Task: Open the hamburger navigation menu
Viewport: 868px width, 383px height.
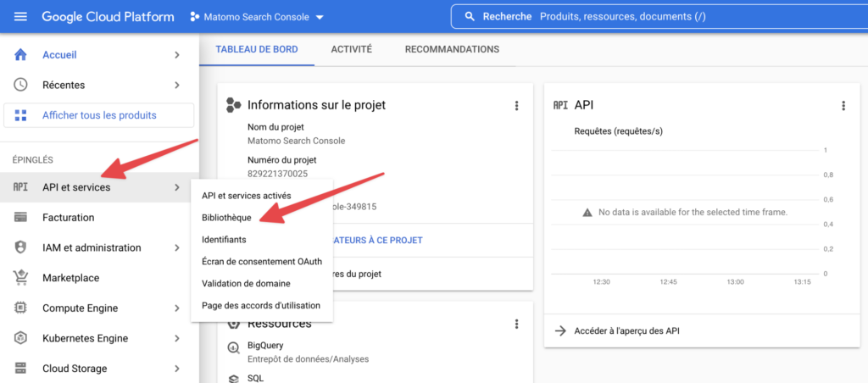Action: [x=20, y=17]
